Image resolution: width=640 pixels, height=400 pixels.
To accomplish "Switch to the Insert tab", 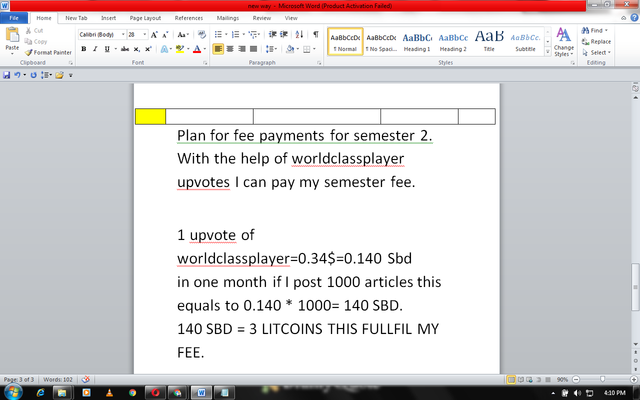I will point(109,18).
